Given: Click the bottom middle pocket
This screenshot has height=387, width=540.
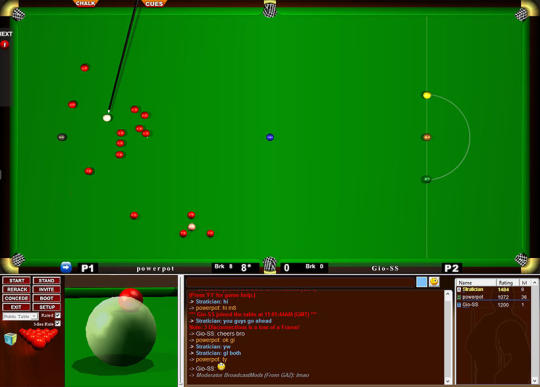Looking at the screenshot, I should click(x=270, y=264).
